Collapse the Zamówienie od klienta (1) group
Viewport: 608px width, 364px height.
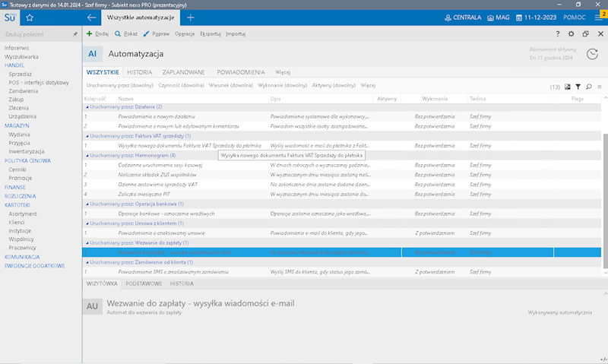point(87,262)
